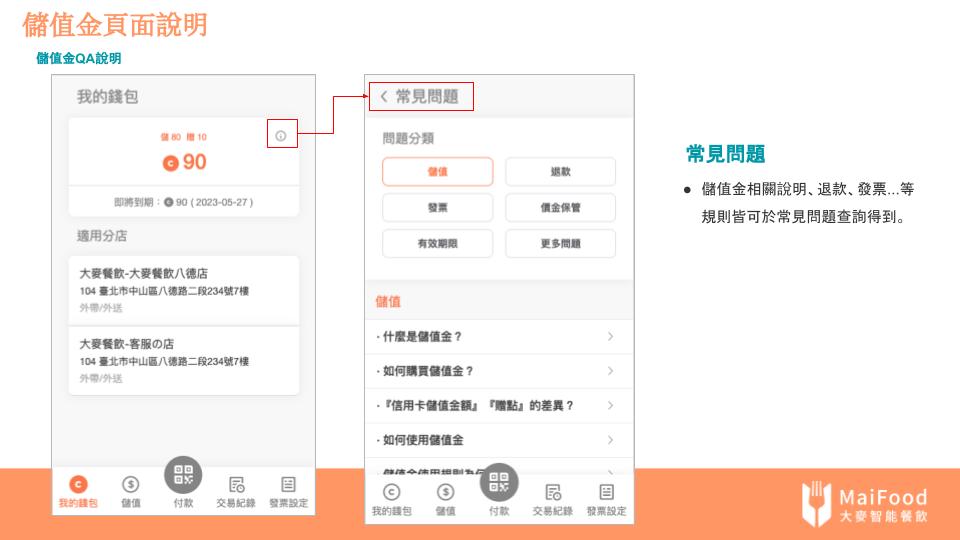Select the 退款 question category
The image size is (960, 540).
point(560,172)
